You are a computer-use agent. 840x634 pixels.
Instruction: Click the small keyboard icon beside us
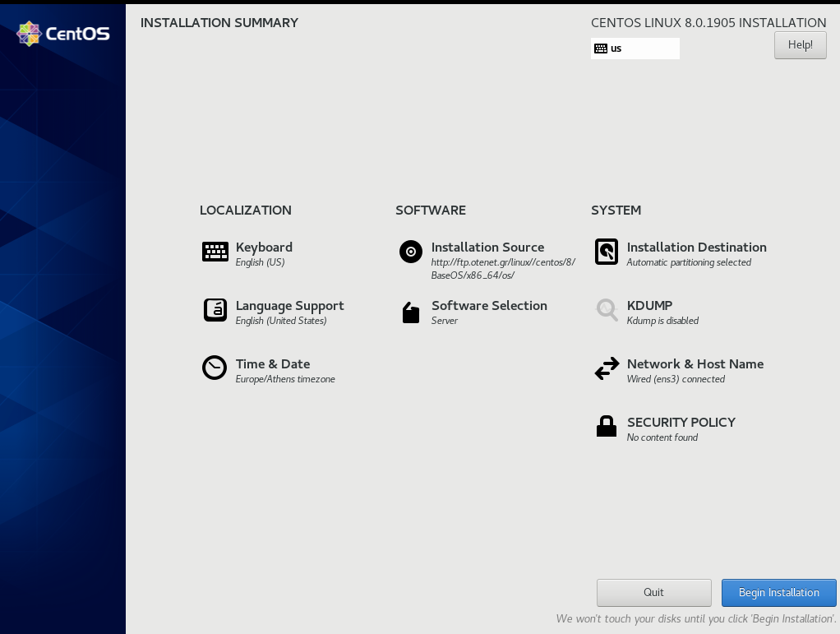[x=601, y=48]
